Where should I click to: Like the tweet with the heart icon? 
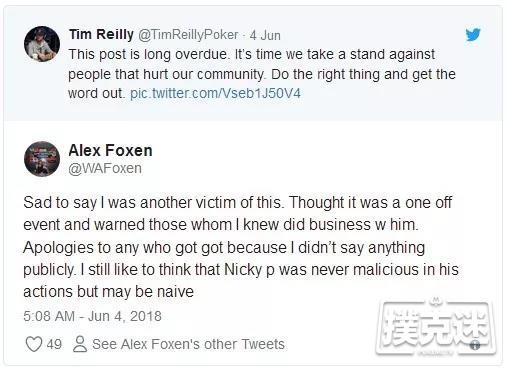[34, 344]
